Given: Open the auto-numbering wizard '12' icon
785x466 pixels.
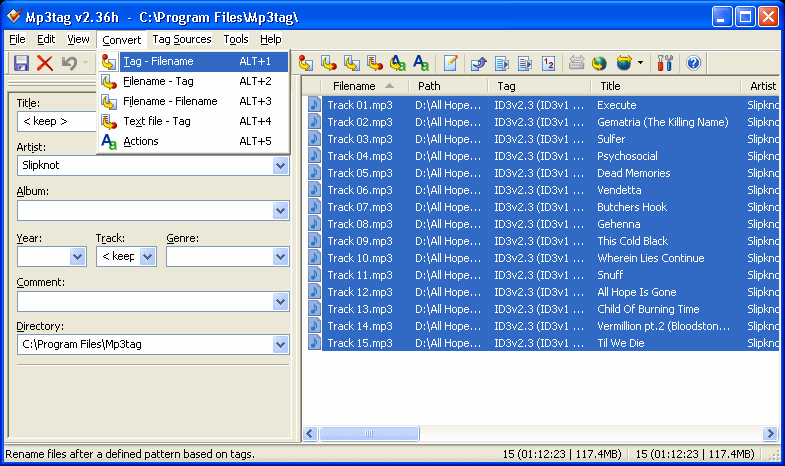Looking at the screenshot, I should 549,63.
